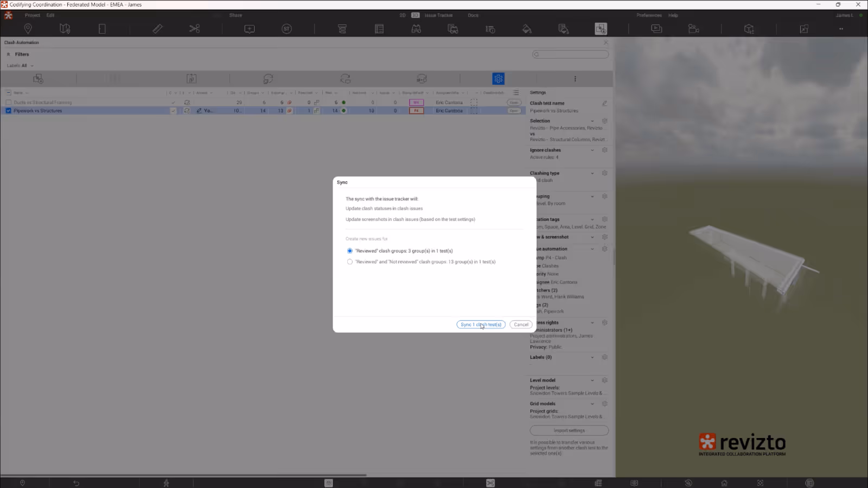Select the ruler measurement tool
Screen dimensions: 868x488
tap(157, 29)
